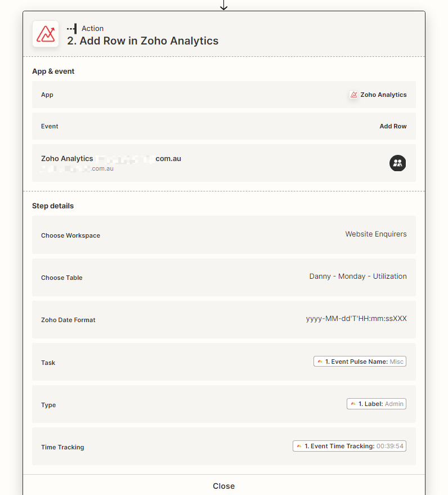Click the Zoho Analytics app logo in header

(x=46, y=34)
